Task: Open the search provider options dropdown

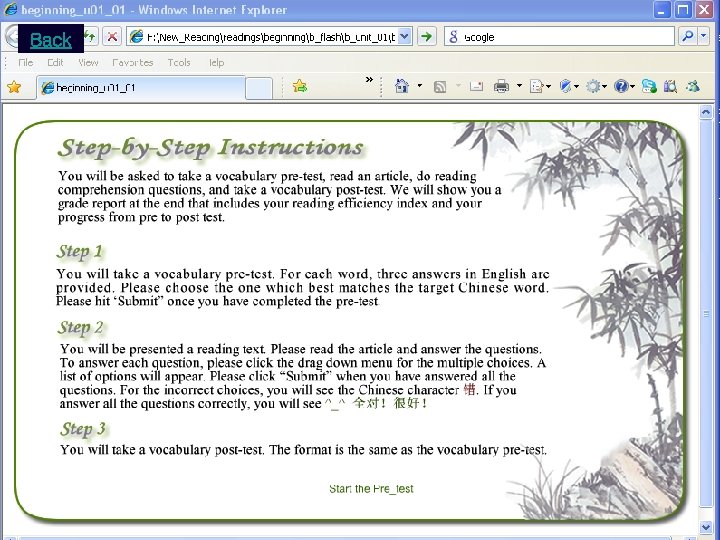Action: pyautogui.click(x=703, y=36)
